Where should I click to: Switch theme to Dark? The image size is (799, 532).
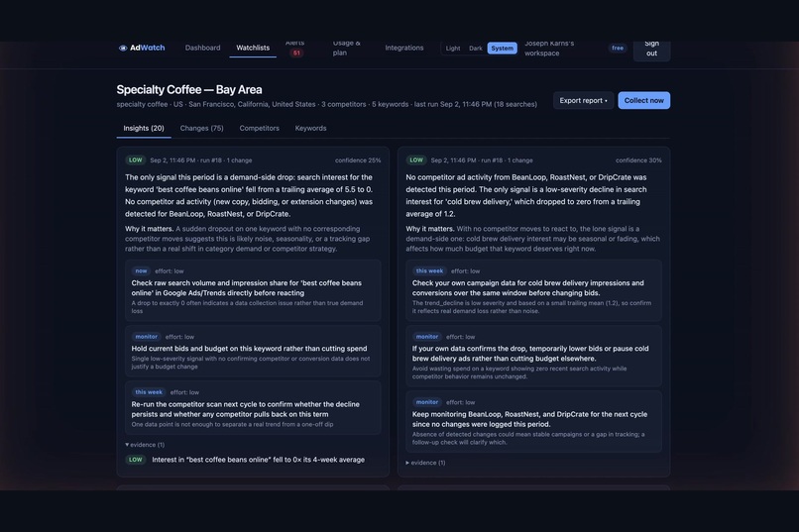click(476, 49)
